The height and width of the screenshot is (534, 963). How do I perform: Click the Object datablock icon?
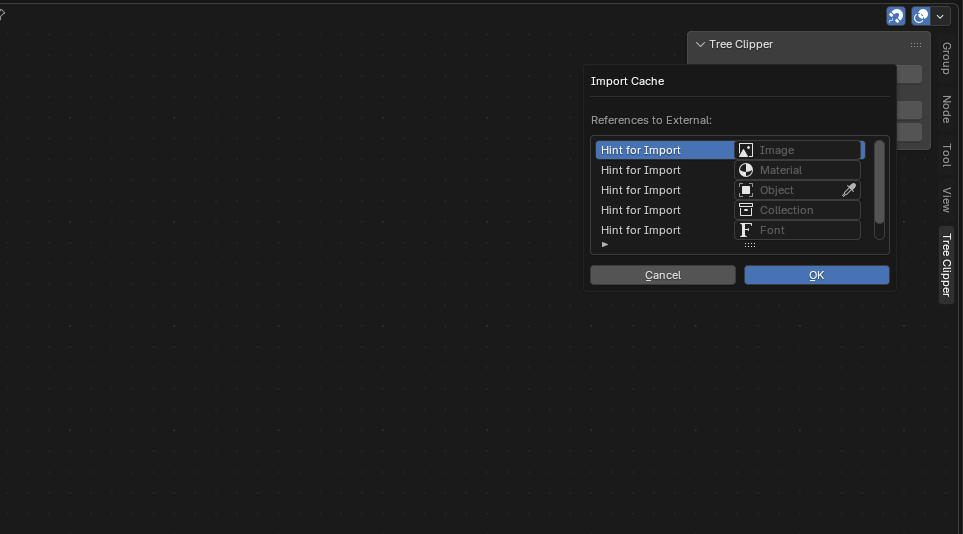pos(746,190)
